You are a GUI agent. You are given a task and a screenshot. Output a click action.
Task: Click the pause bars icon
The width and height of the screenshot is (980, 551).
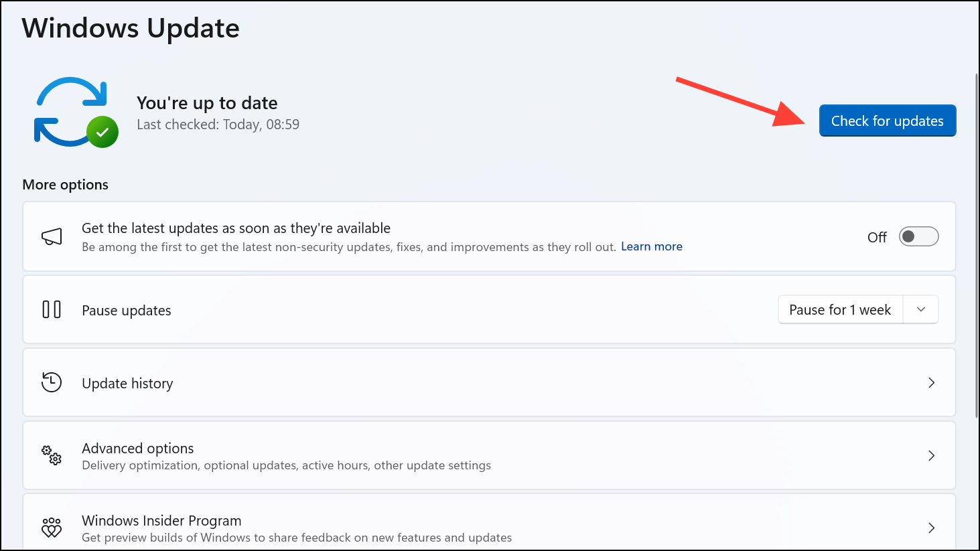click(x=52, y=309)
